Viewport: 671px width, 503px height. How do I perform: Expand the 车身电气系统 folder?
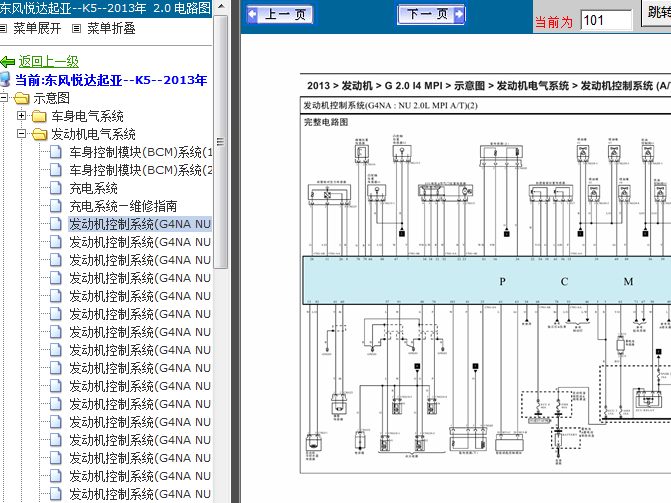pyautogui.click(x=21, y=116)
